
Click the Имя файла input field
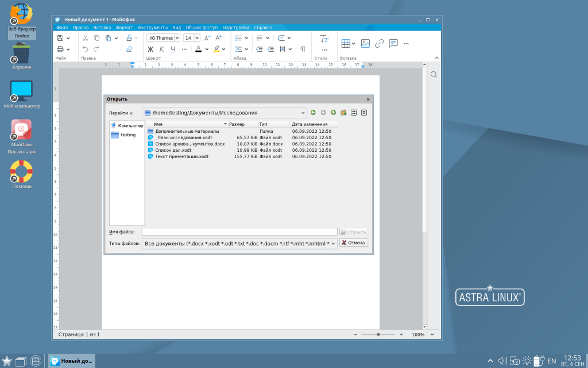239,232
